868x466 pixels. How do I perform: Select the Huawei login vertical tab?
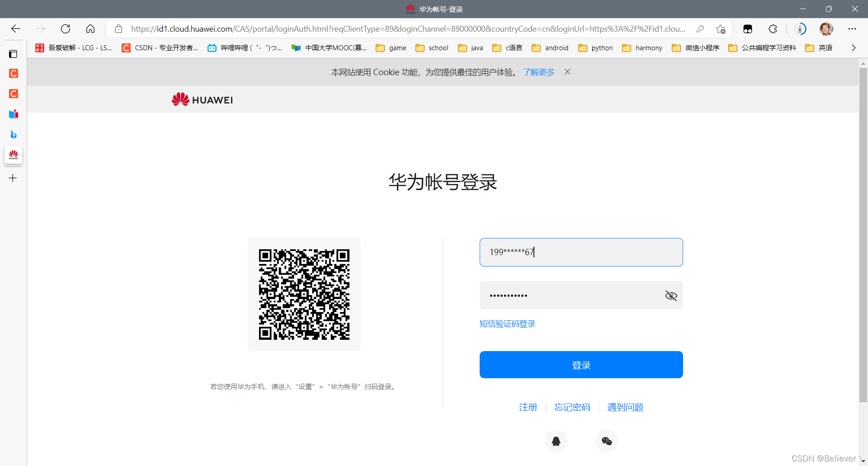click(x=14, y=155)
